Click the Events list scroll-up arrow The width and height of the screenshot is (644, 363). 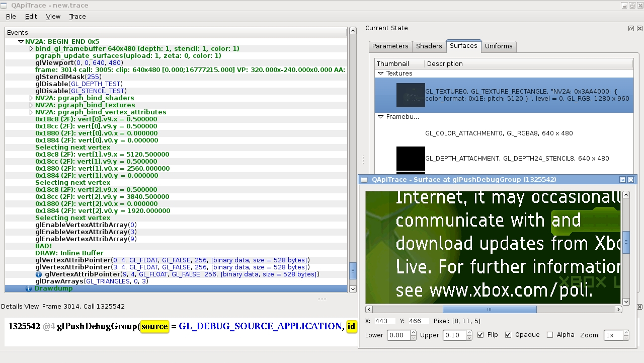click(353, 31)
